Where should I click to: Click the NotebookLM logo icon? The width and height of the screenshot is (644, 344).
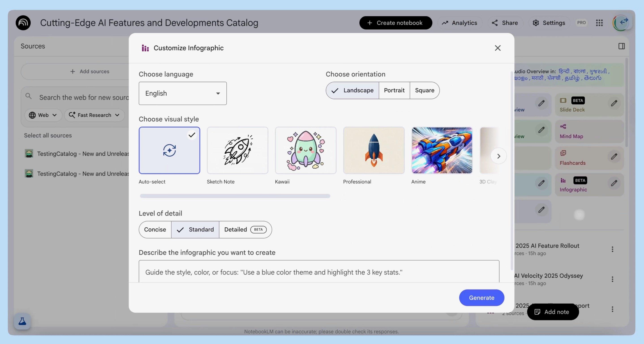23,23
